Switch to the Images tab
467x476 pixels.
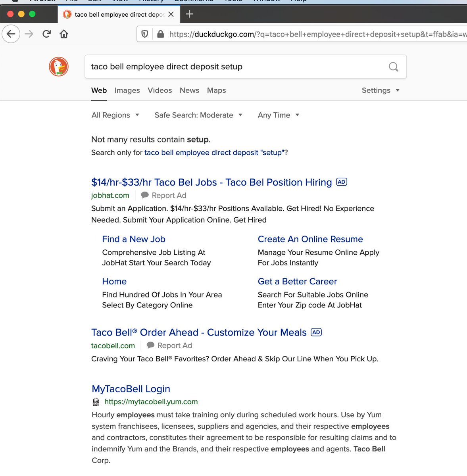click(127, 90)
